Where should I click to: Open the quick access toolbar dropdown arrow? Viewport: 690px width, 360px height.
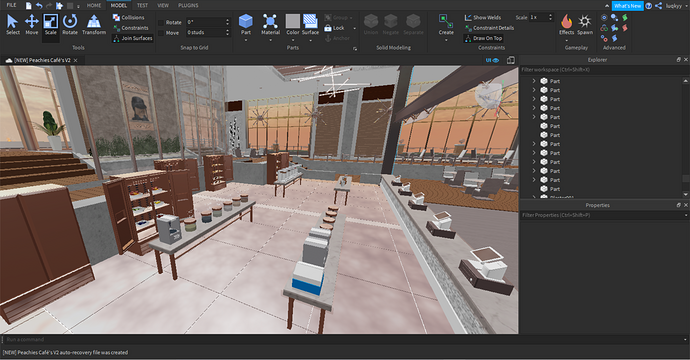point(78,6)
